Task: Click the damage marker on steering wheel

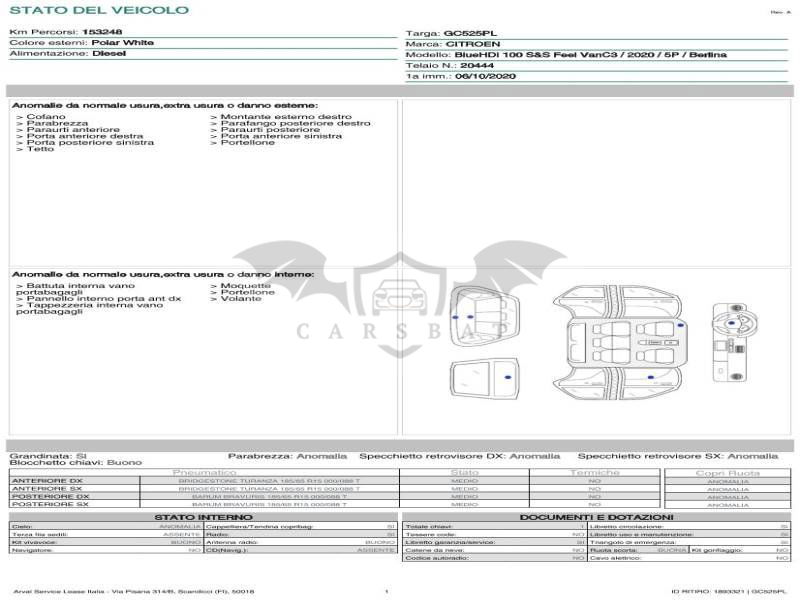Action: coord(731,323)
